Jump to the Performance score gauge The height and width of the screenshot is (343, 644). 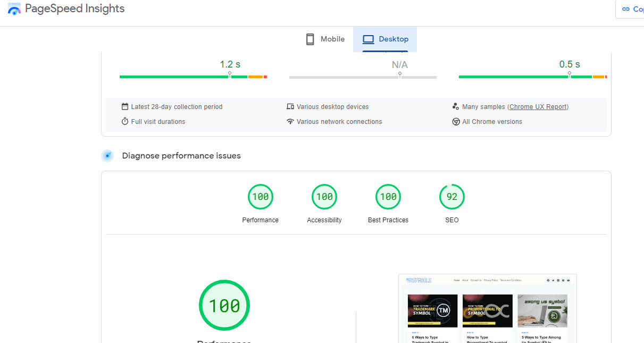coord(261,197)
